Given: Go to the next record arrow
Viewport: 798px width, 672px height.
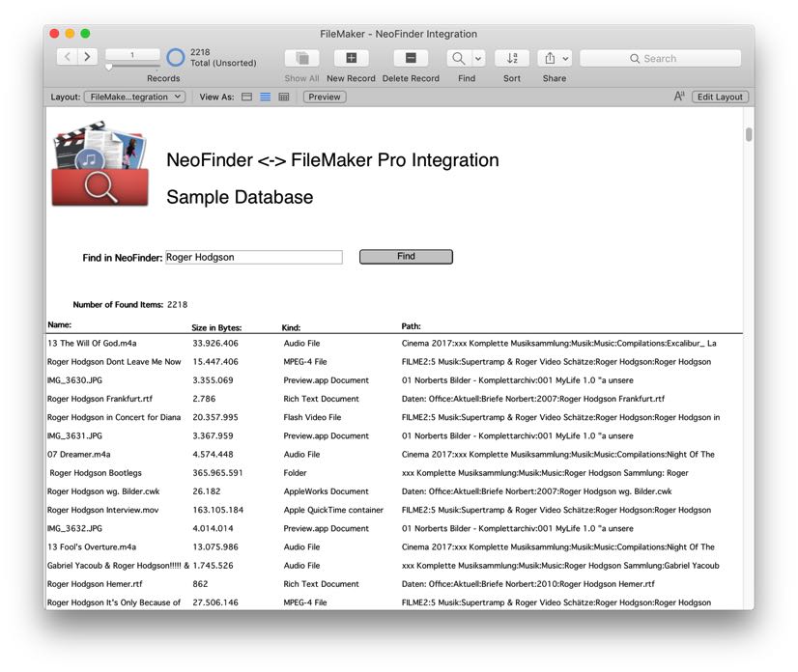Looking at the screenshot, I should coord(88,56).
